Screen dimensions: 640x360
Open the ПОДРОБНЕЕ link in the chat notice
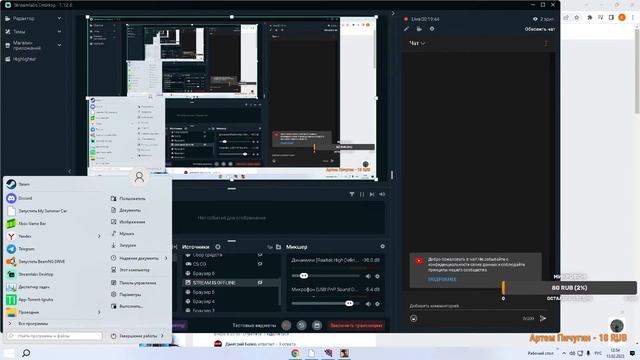(442, 280)
